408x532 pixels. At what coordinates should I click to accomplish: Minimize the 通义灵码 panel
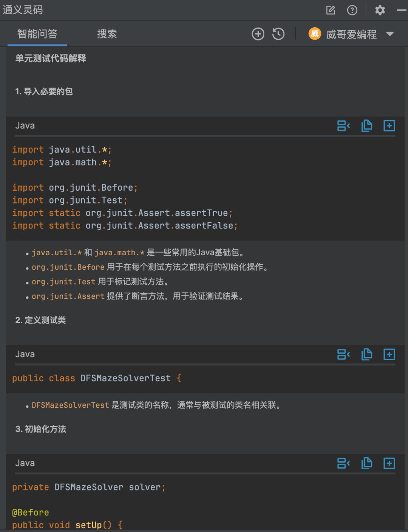[401, 10]
